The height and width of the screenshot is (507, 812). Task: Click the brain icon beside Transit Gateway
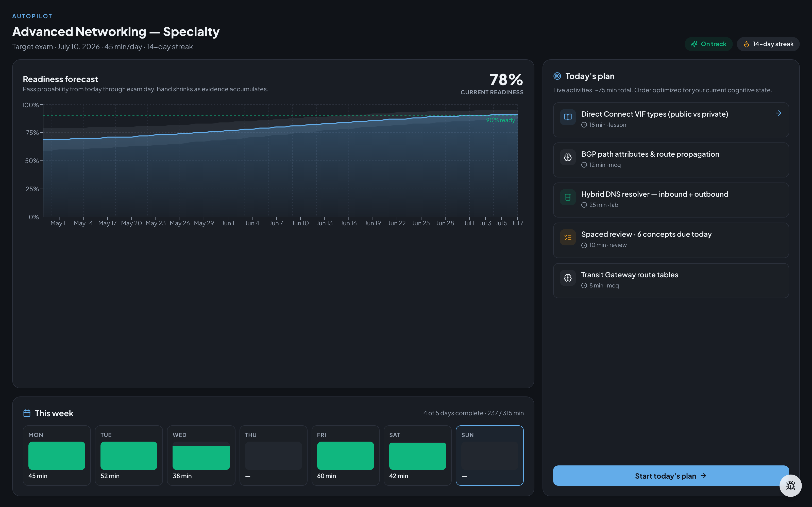coord(568,278)
